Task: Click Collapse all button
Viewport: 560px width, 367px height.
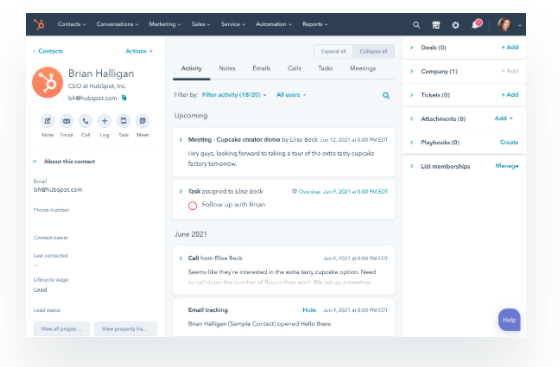Action: (x=374, y=51)
